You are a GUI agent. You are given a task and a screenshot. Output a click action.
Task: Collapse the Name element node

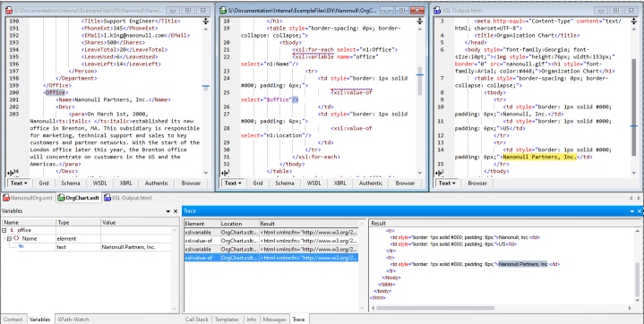tap(9, 239)
